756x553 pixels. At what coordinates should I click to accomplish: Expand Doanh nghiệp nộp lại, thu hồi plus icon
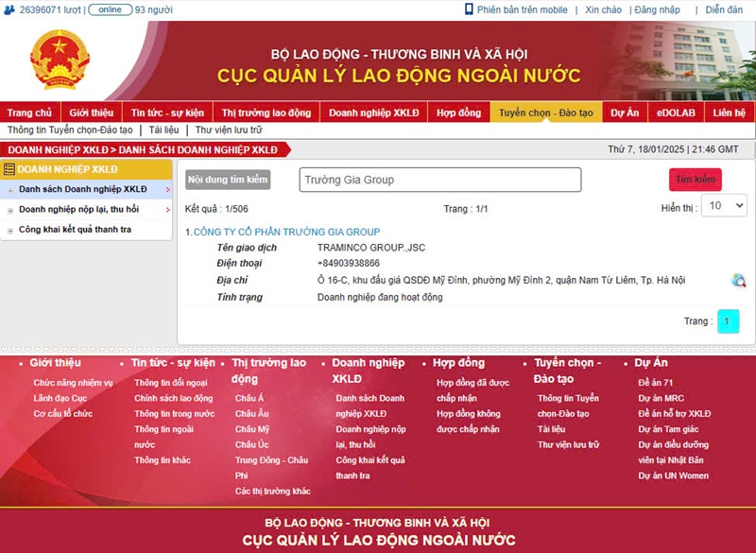(10, 211)
